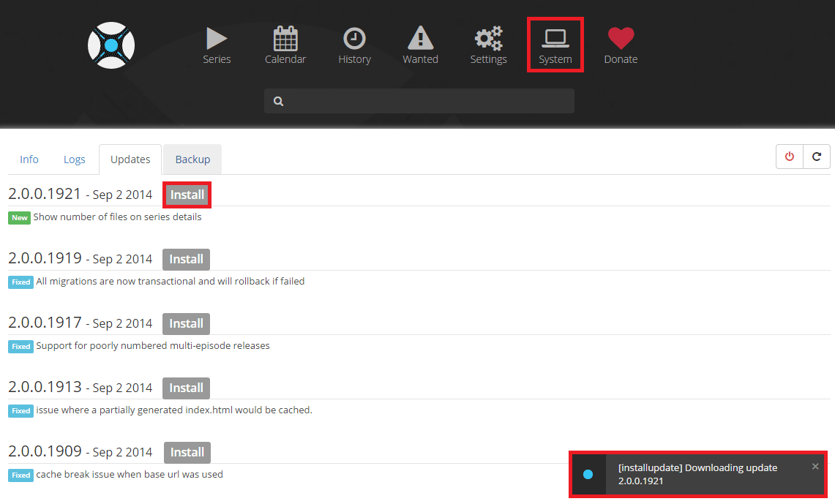This screenshot has width=835, height=504.
Task: Install version 2.0.0.1917
Action: [x=186, y=323]
